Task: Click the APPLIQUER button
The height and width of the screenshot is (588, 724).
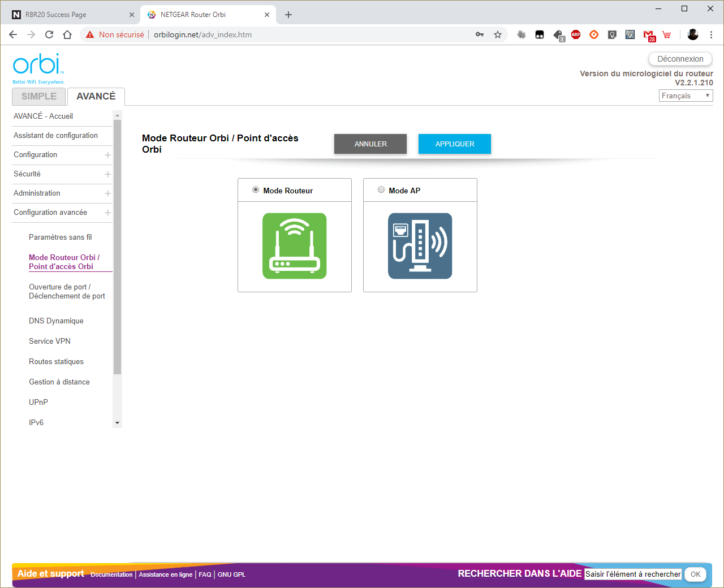Action: click(x=455, y=144)
